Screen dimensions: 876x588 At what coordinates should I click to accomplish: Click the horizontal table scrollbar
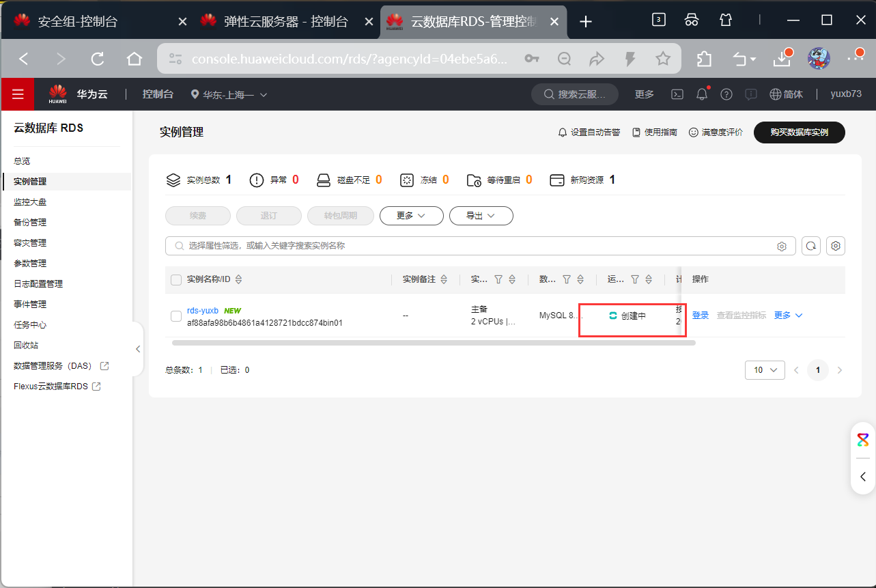click(x=433, y=342)
